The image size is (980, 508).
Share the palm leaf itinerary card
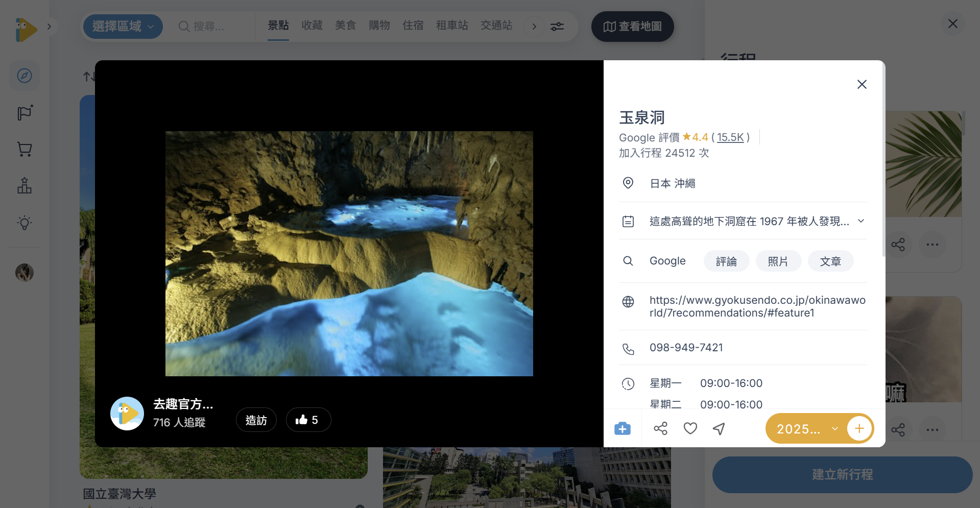tap(898, 245)
